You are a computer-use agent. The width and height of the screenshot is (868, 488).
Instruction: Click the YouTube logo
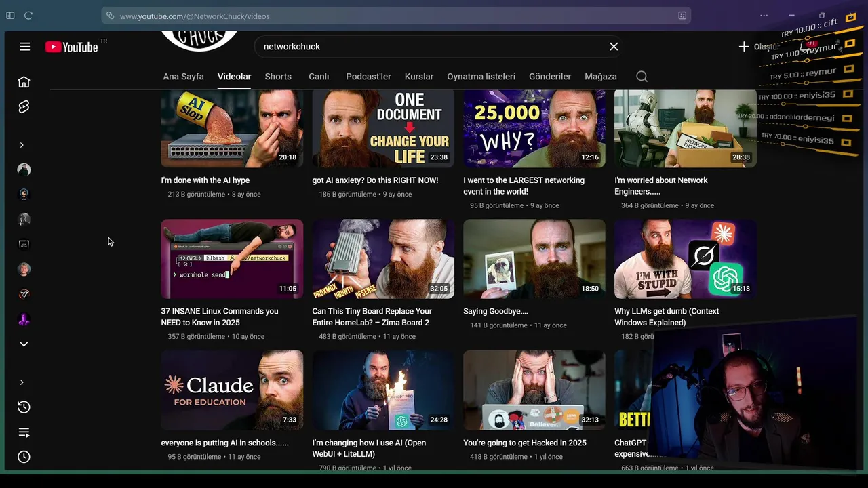coord(72,47)
